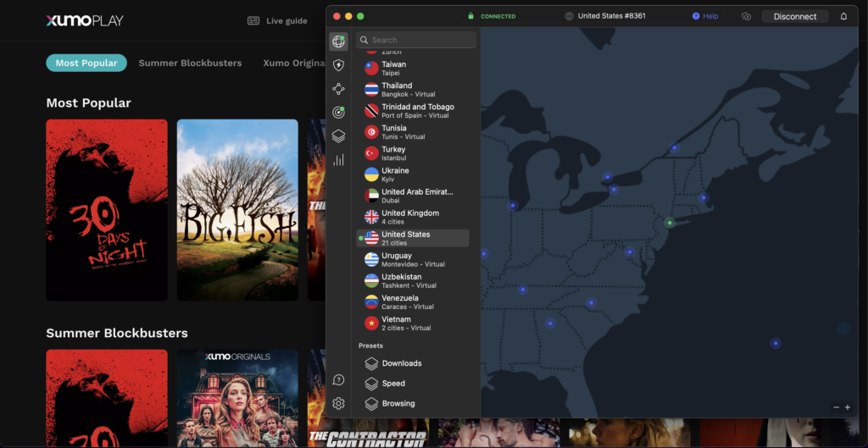Click the green connected server dot on map

pyautogui.click(x=670, y=223)
